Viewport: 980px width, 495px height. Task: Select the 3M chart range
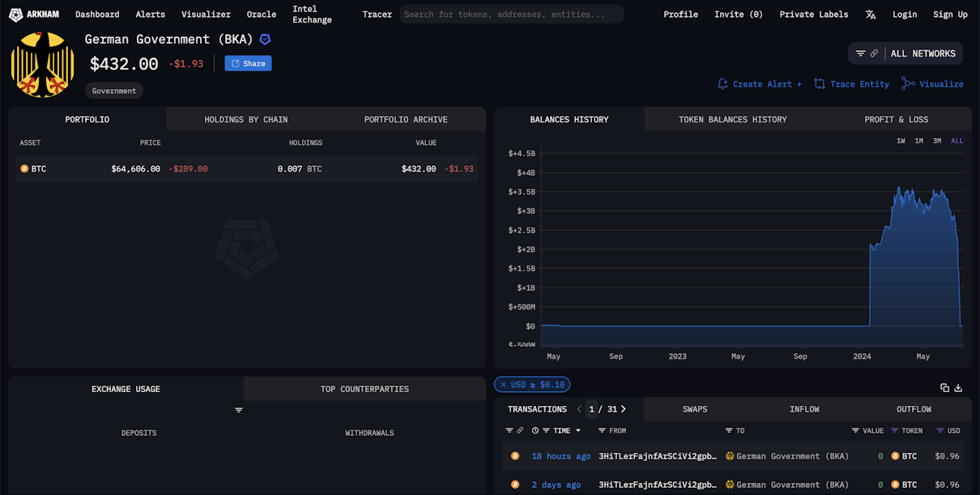937,141
